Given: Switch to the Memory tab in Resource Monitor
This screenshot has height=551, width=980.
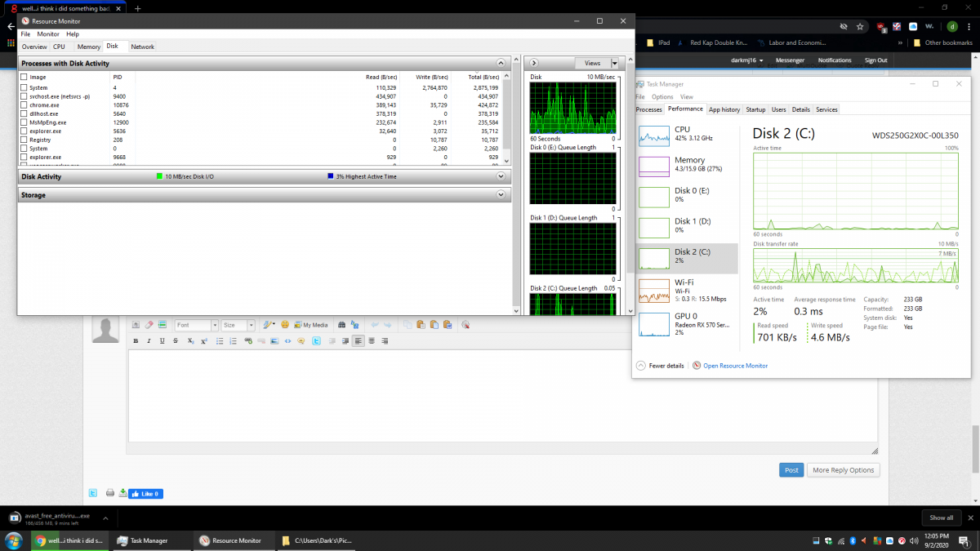Looking at the screenshot, I should pyautogui.click(x=89, y=47).
